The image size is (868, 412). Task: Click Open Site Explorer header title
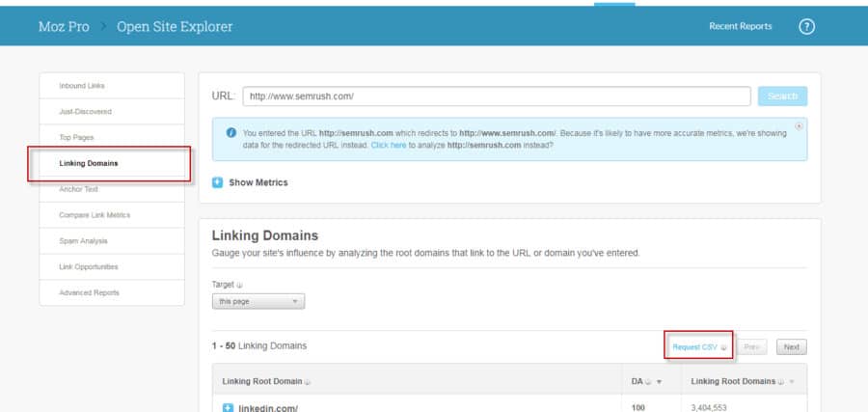click(x=175, y=26)
